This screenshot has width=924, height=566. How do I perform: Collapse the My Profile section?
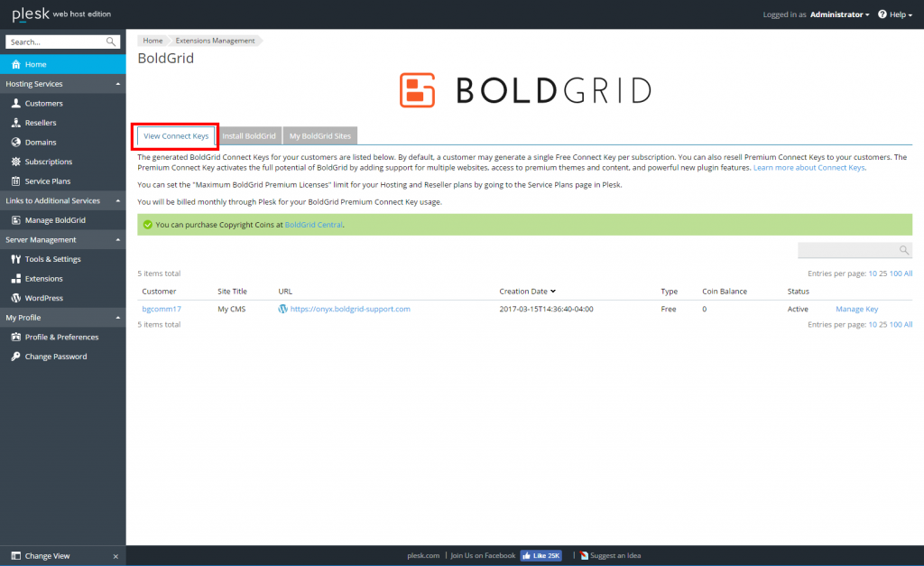click(118, 317)
